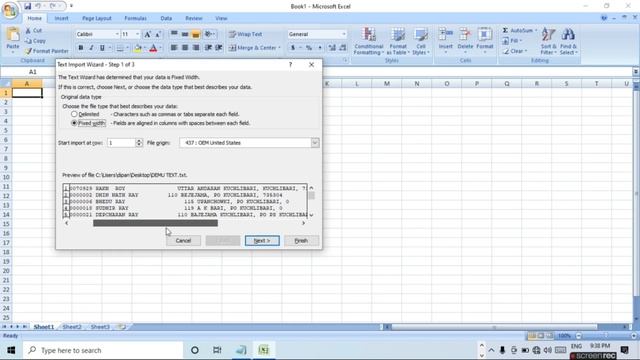
Task: Open the Formulas ribbon tab
Action: pos(136,18)
